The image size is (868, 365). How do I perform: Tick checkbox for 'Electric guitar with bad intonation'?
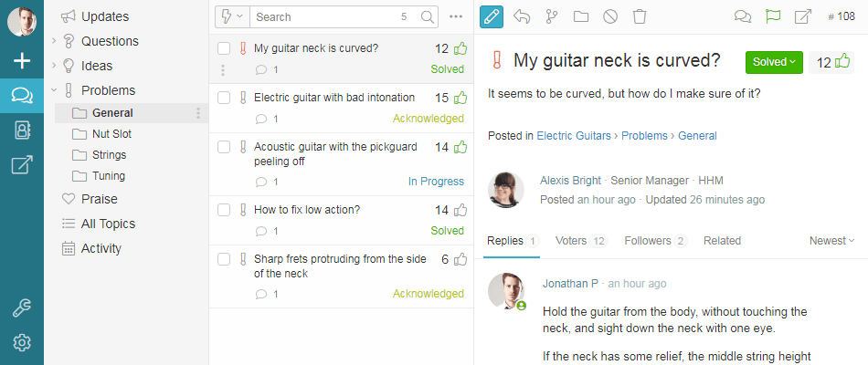click(x=224, y=98)
